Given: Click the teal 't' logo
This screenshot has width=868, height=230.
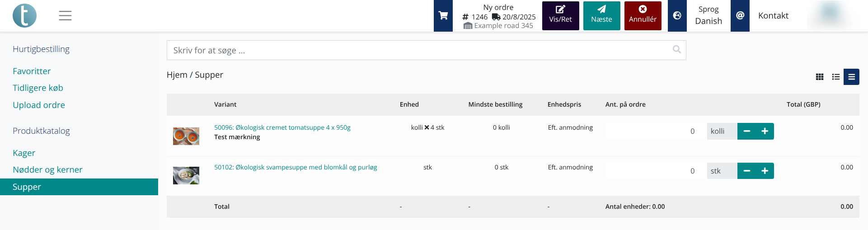Looking at the screenshot, I should click(x=24, y=16).
